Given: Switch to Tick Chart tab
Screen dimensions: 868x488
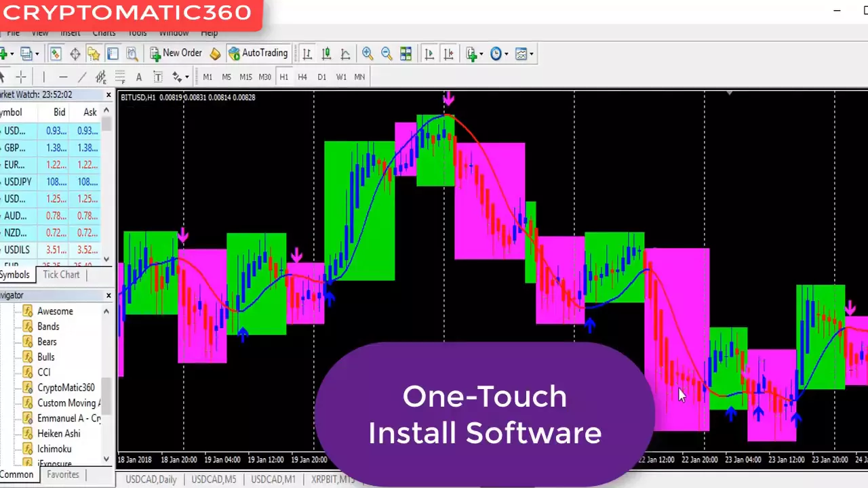Looking at the screenshot, I should click(x=61, y=274).
